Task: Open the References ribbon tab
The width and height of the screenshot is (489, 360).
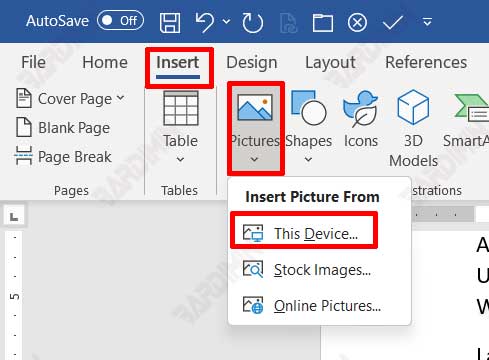Action: (x=426, y=62)
